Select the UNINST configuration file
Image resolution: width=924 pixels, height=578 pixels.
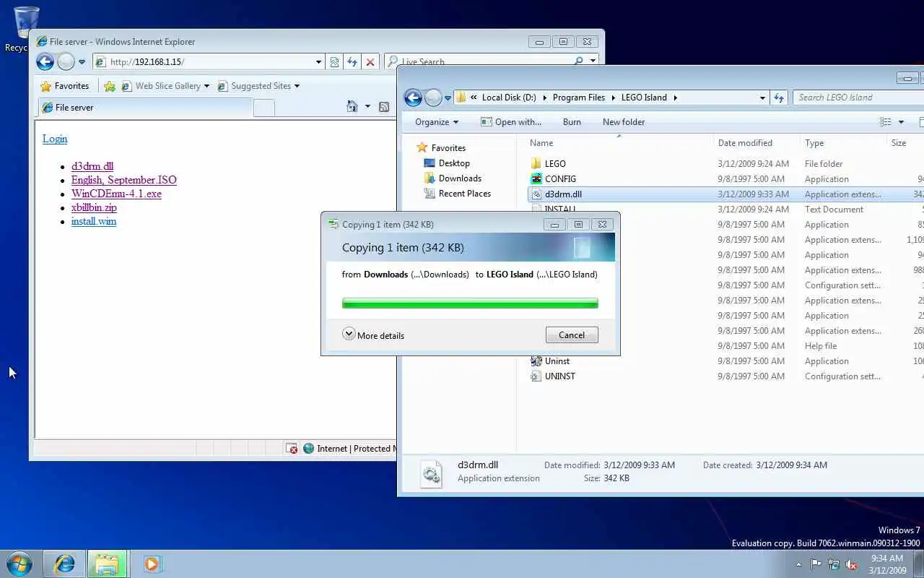point(559,376)
